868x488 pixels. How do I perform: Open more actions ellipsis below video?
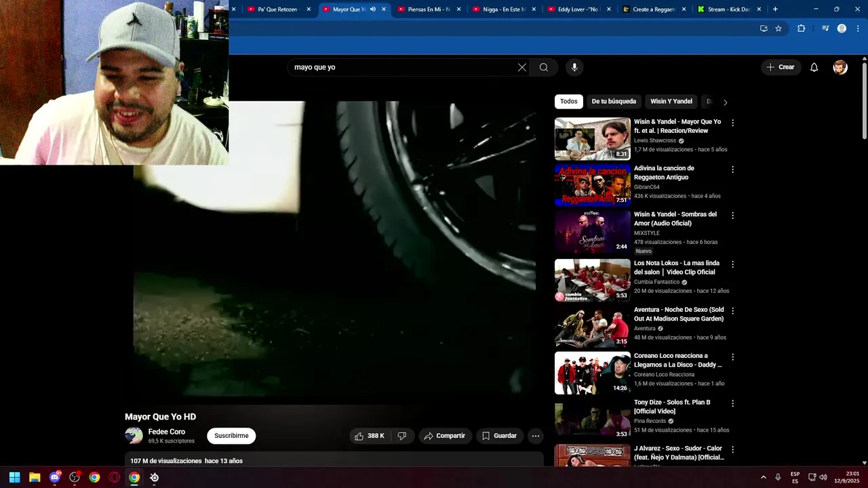pos(536,436)
